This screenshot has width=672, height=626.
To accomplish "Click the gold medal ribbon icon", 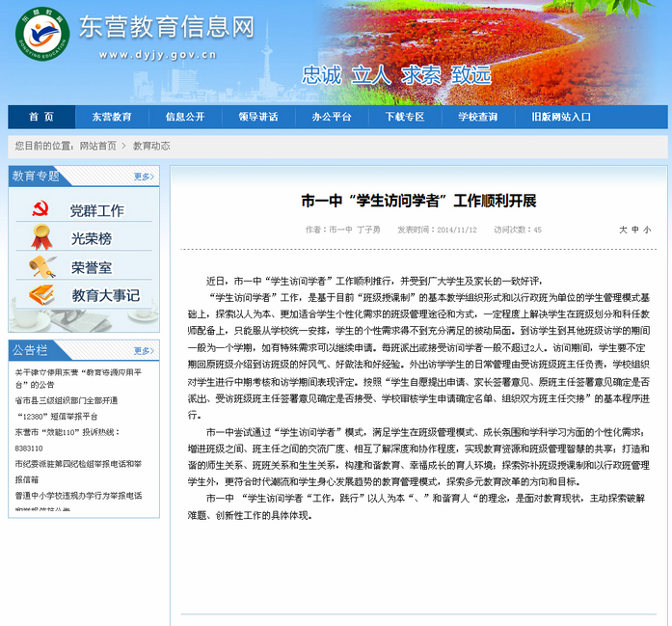I will [x=41, y=236].
